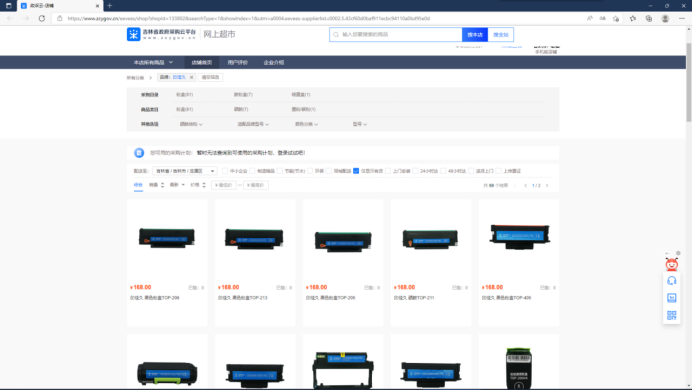Click the 清空筛选 button

click(x=210, y=77)
